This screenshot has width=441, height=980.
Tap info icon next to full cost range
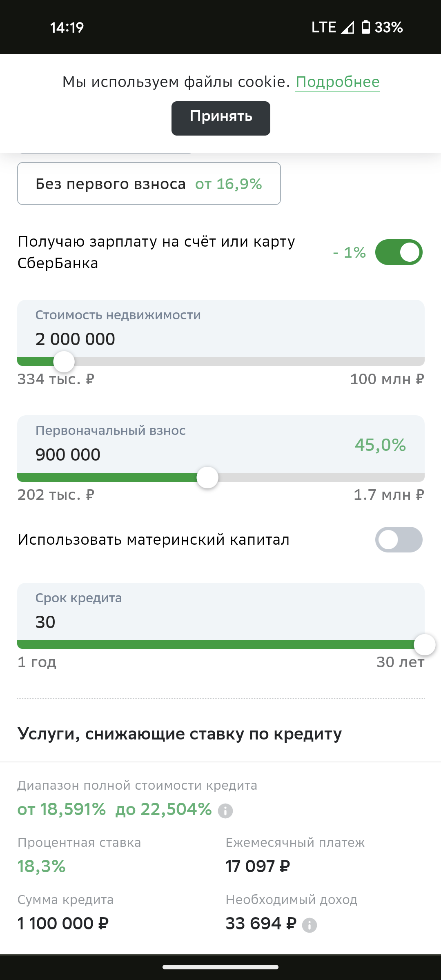[225, 811]
